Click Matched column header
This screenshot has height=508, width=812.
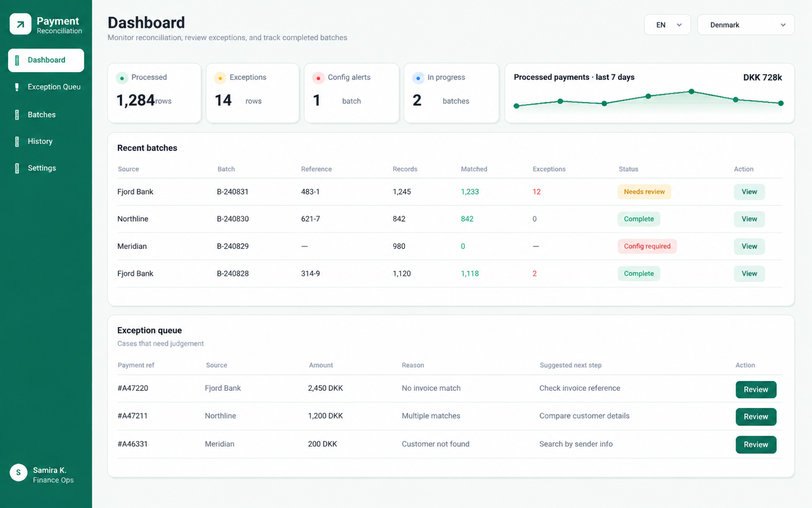(x=474, y=169)
